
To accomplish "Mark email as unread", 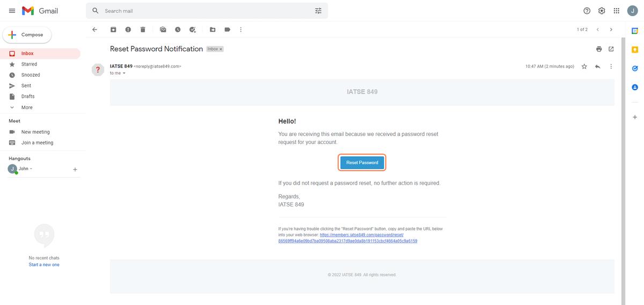I will coord(163,30).
